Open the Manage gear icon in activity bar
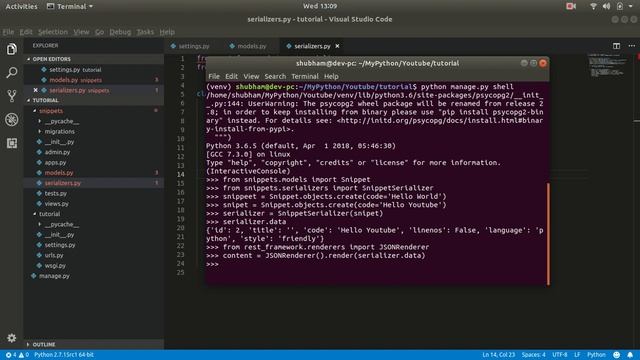The height and width of the screenshot is (360, 640). click(11, 338)
